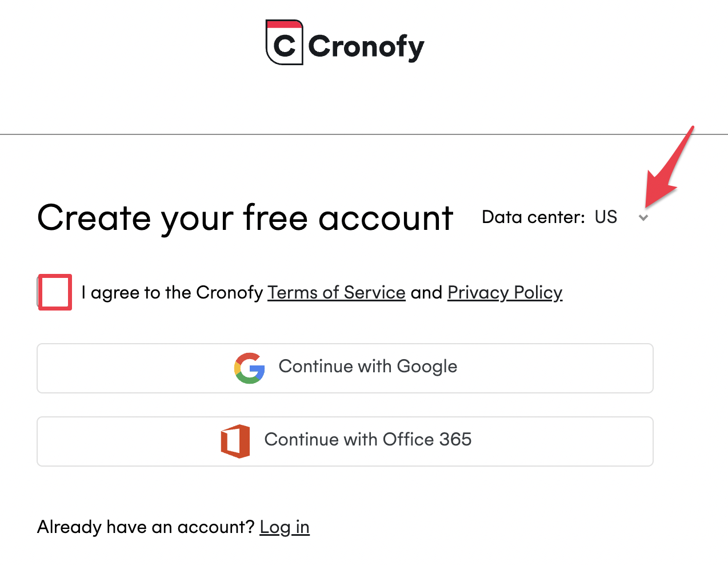Choose the Continue with Google button
The width and height of the screenshot is (728, 565).
click(345, 368)
